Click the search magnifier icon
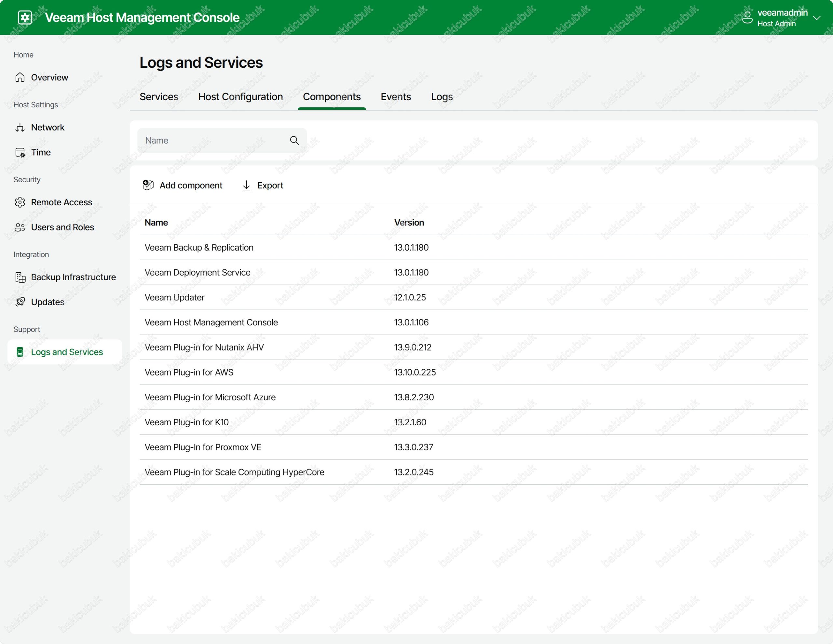Screen dimensions: 833x644 pos(294,140)
